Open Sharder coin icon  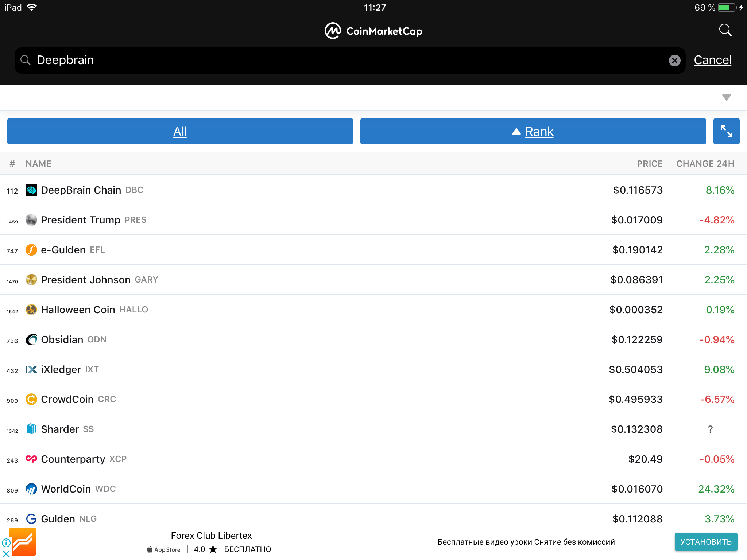[x=31, y=429]
